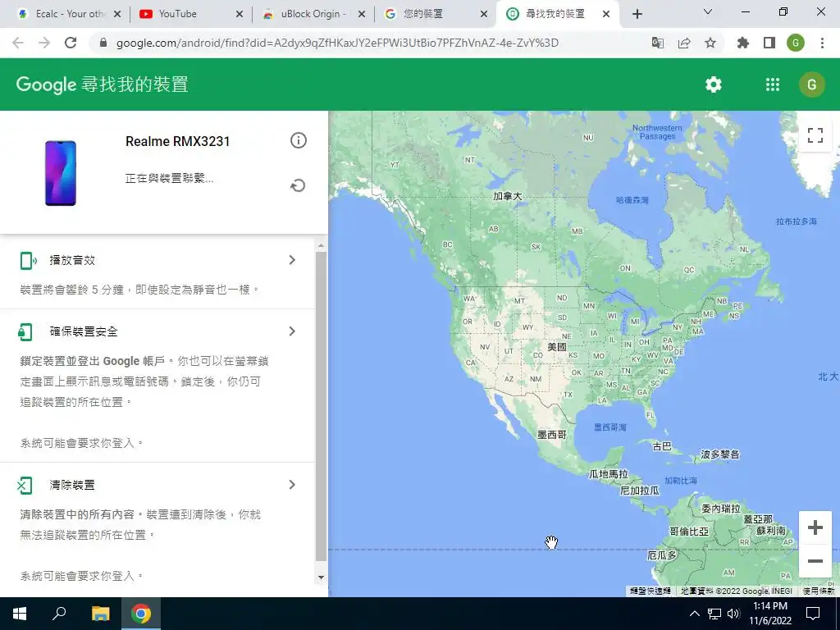Open 鍵盤快速鍵 link on map
This screenshot has height=630, width=840.
pyautogui.click(x=651, y=591)
